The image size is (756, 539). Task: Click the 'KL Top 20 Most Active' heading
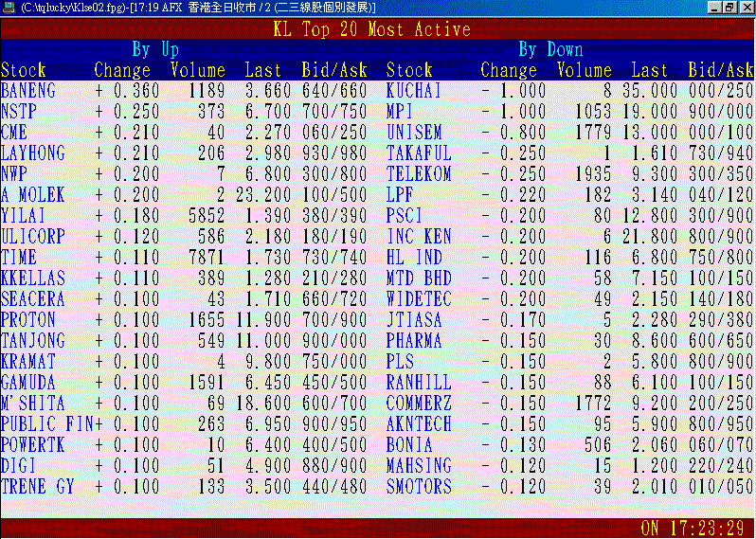point(371,29)
